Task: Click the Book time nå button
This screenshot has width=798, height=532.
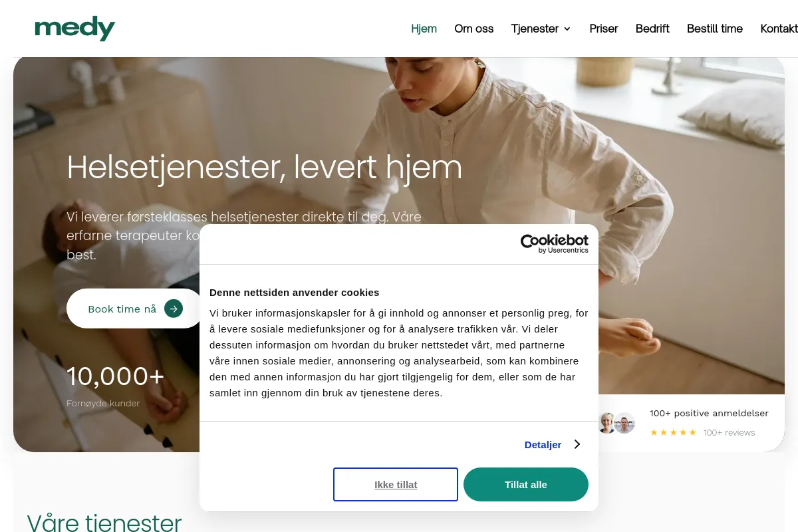Action: (135, 309)
